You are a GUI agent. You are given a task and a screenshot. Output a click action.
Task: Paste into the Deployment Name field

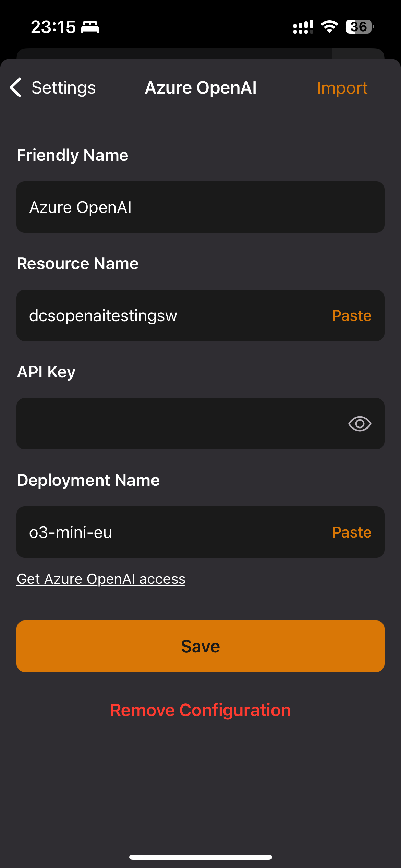[x=352, y=532]
